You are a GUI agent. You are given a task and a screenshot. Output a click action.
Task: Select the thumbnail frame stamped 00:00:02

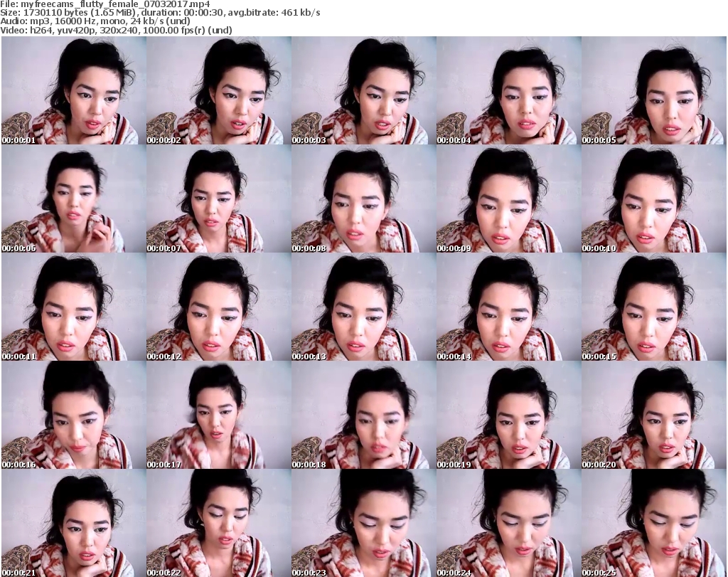[x=219, y=90]
